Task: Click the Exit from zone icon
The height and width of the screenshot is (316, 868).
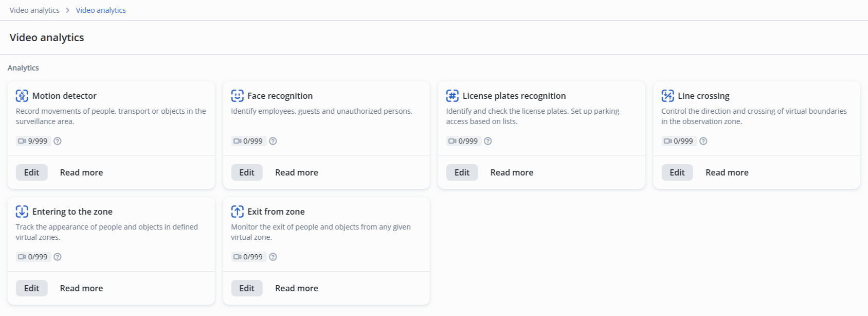Action: coord(237,212)
